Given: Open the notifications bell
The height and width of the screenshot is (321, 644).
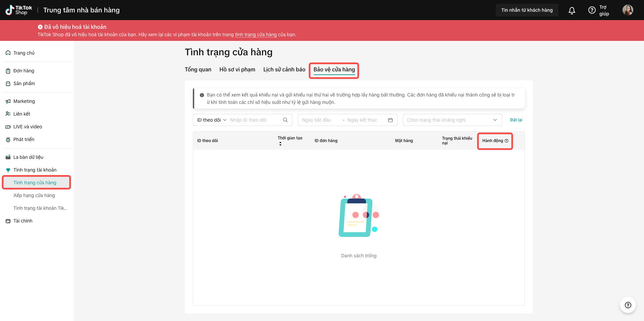Looking at the screenshot, I should point(572,10).
